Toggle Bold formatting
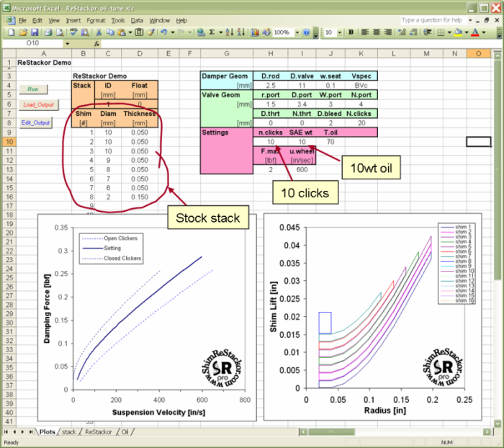This screenshot has width=504, height=448. tap(351, 32)
